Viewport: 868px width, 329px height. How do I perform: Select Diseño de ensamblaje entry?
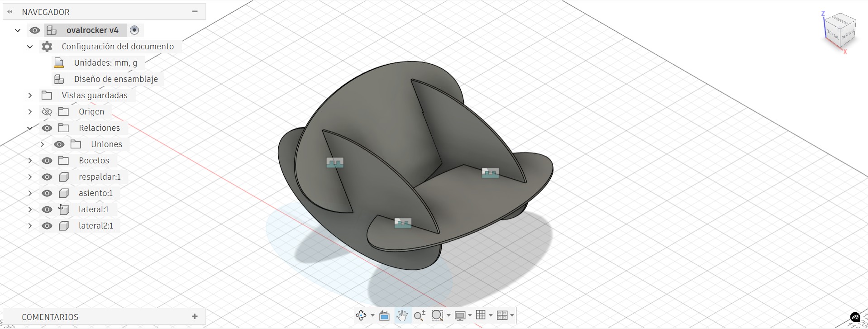[116, 79]
